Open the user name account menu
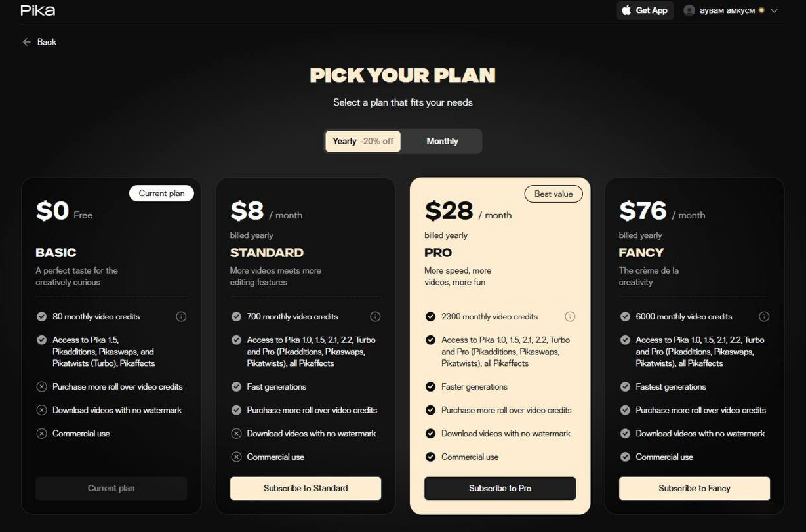 pos(727,10)
